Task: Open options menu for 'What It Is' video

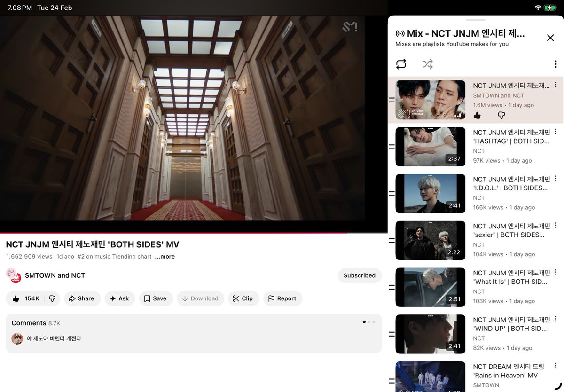Action: [556, 272]
